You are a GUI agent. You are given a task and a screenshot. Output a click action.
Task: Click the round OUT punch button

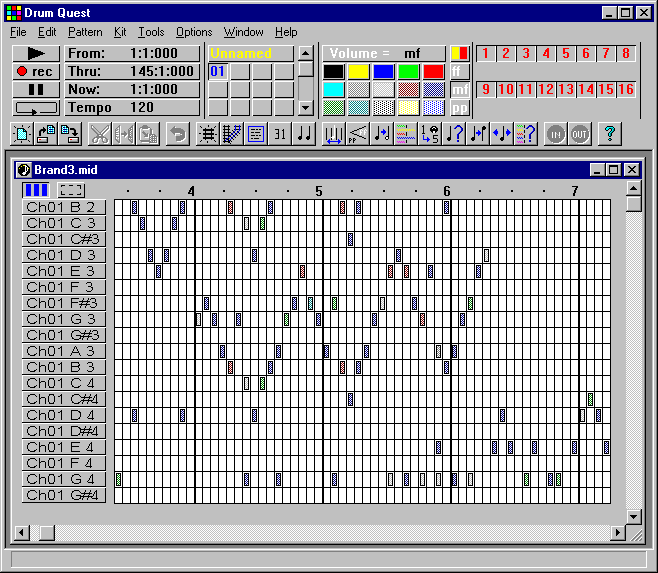579,133
